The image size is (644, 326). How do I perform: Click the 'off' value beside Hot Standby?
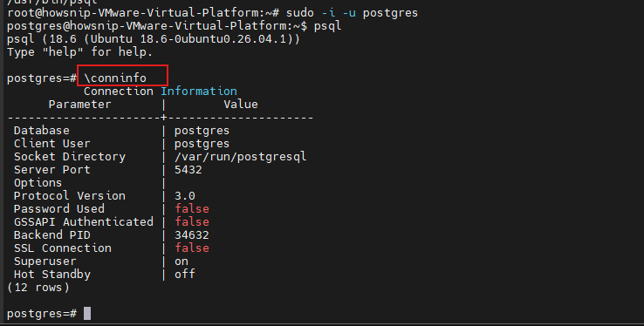tap(185, 274)
